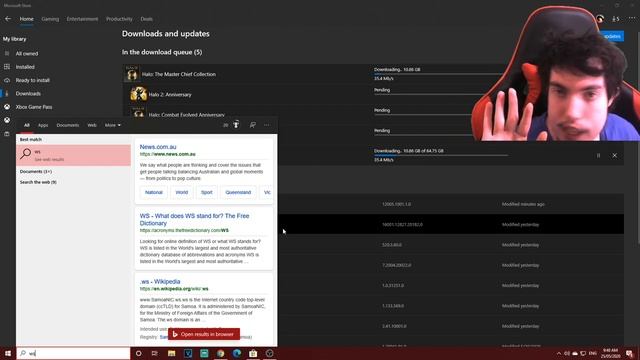Screen dimensions: 640x360
Task: Open Ready to install list
Action: (33, 80)
